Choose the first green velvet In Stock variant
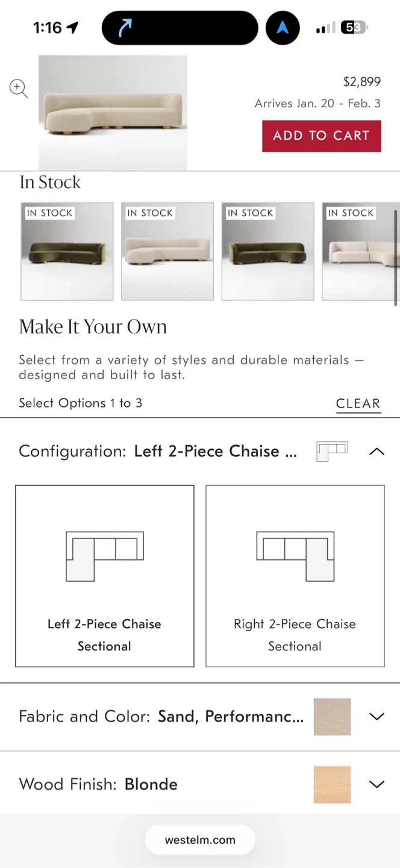This screenshot has height=868, width=400. pos(67,251)
